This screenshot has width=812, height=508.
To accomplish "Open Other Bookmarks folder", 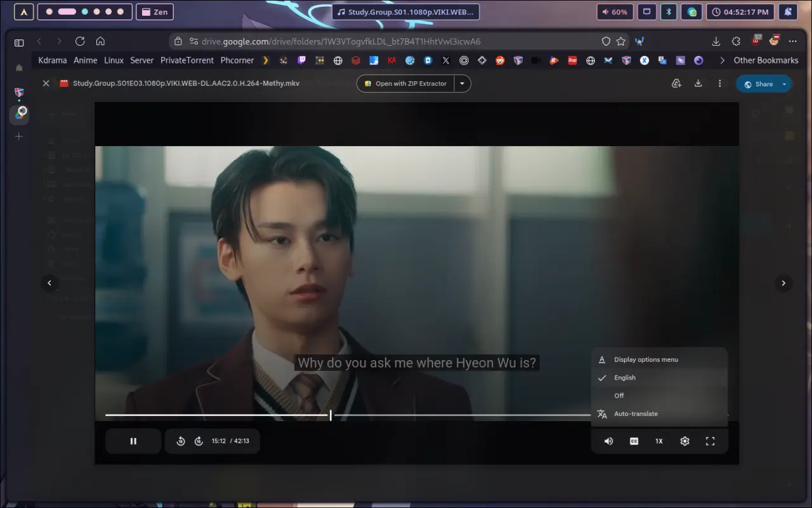I will tap(766, 60).
